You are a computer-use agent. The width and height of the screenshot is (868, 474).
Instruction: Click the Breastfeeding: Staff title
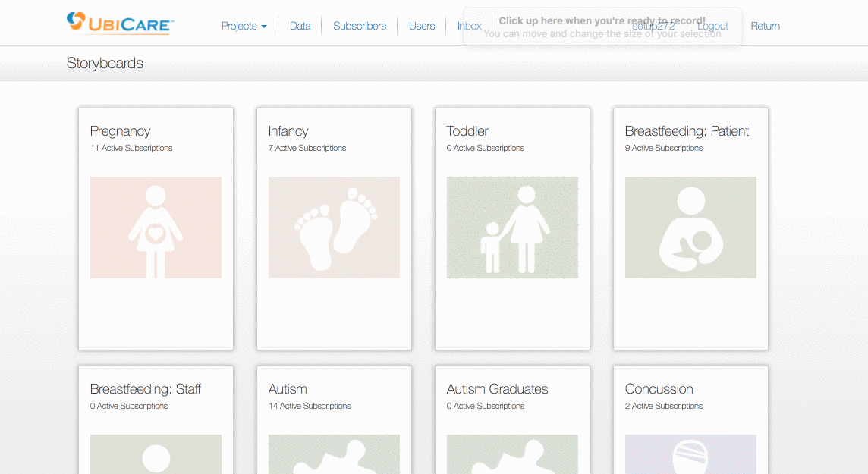[145, 389]
